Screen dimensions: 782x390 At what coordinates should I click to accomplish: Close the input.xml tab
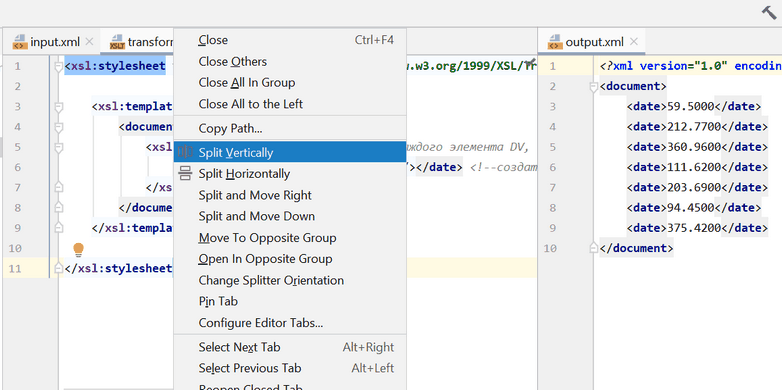click(x=89, y=41)
